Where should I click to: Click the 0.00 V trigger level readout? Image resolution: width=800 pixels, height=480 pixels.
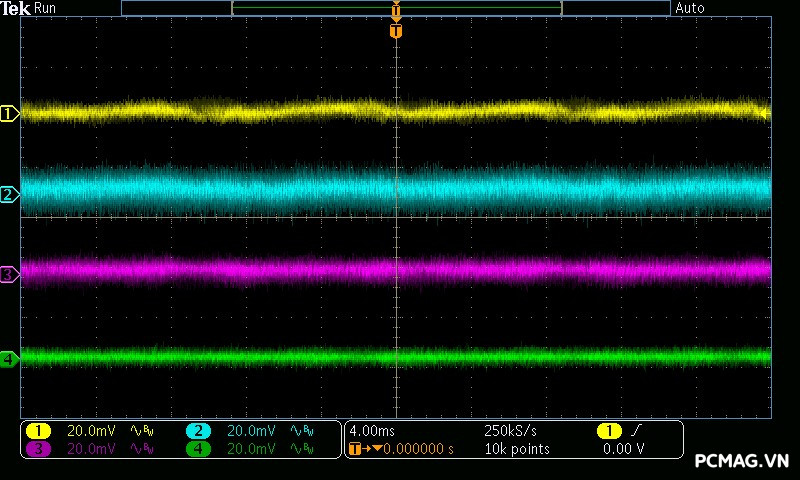click(x=624, y=449)
